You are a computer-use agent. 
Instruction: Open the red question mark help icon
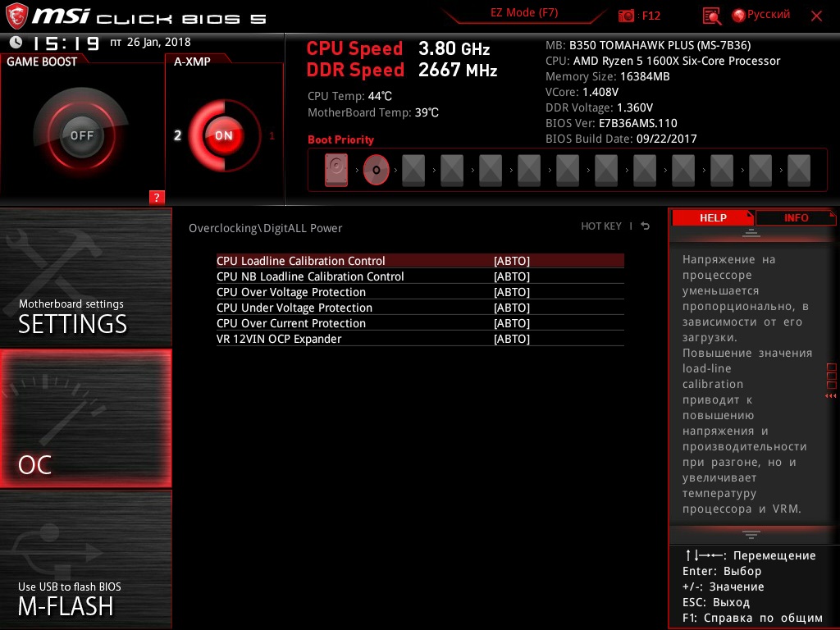(157, 197)
